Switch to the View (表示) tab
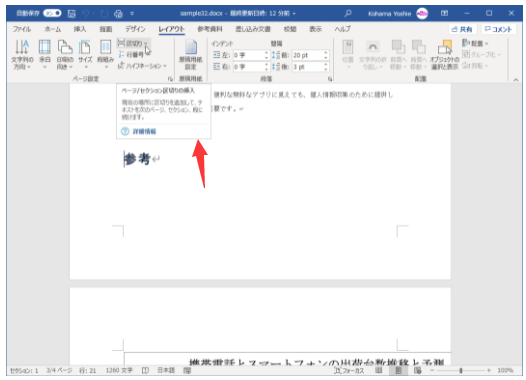 pyautogui.click(x=315, y=29)
